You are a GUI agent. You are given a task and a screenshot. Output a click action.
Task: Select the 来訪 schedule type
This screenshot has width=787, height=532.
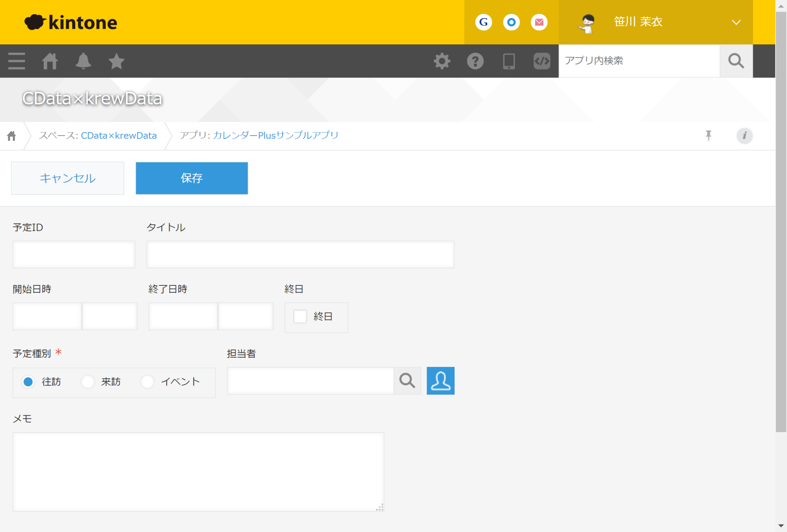point(88,381)
